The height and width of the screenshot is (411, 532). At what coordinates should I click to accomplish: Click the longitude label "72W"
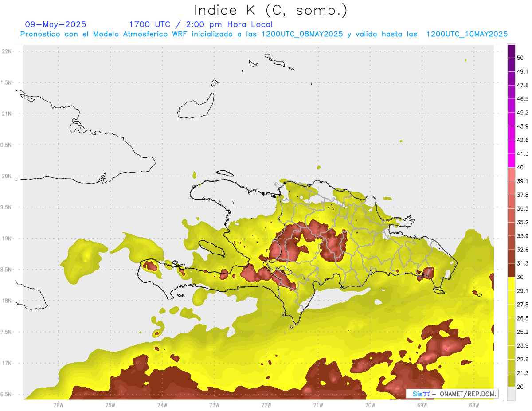tap(266, 405)
